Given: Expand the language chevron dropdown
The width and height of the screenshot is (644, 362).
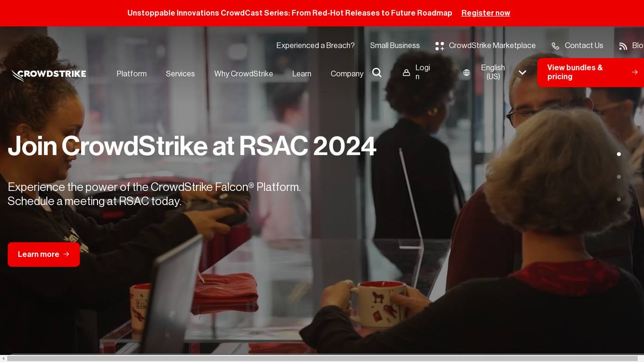Looking at the screenshot, I should (522, 72).
